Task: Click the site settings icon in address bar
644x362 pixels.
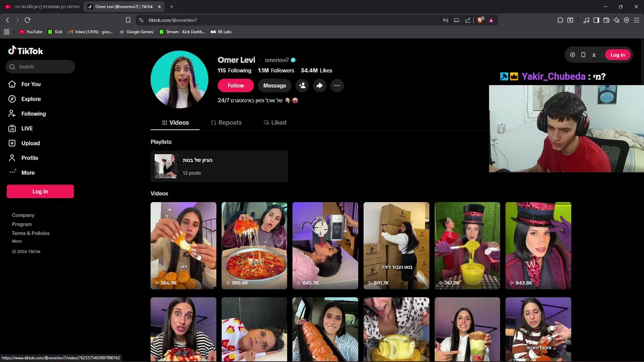Action: pyautogui.click(x=141, y=20)
